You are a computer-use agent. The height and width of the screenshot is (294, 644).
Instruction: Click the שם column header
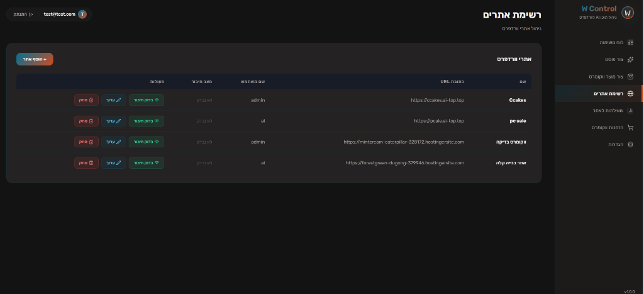(x=523, y=82)
